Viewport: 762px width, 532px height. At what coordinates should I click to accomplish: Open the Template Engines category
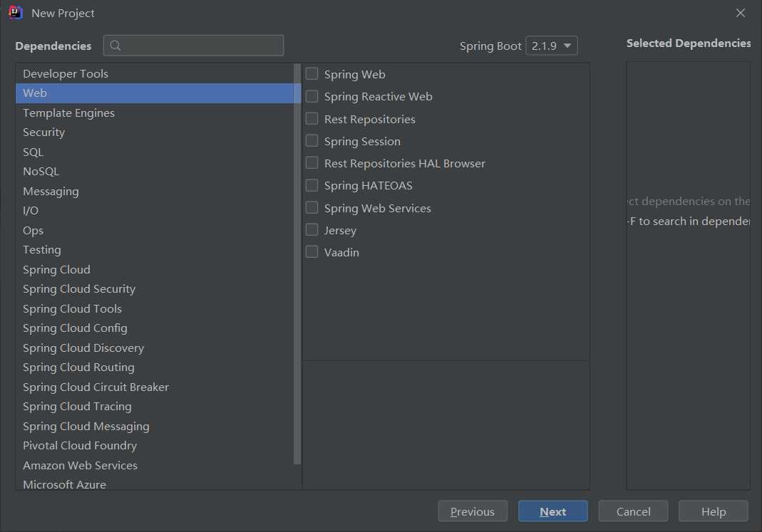(155, 113)
